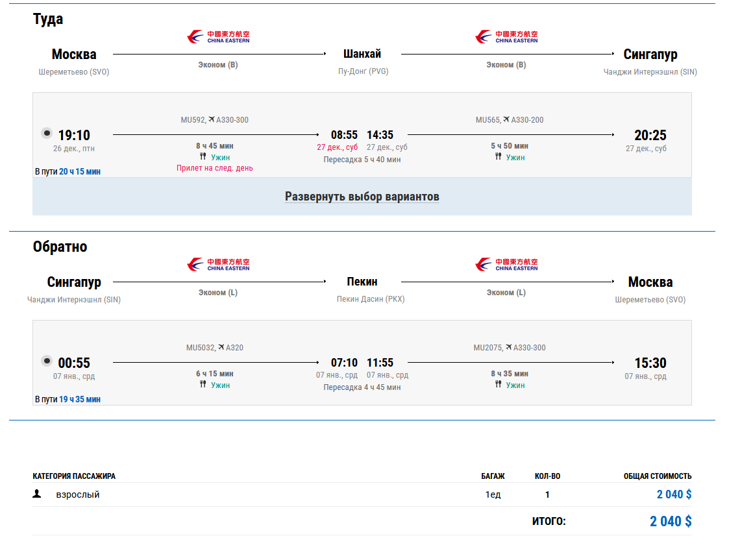
Task: Click China Eastern logo on Moscow–Shanghai leg
Action: coord(218,36)
